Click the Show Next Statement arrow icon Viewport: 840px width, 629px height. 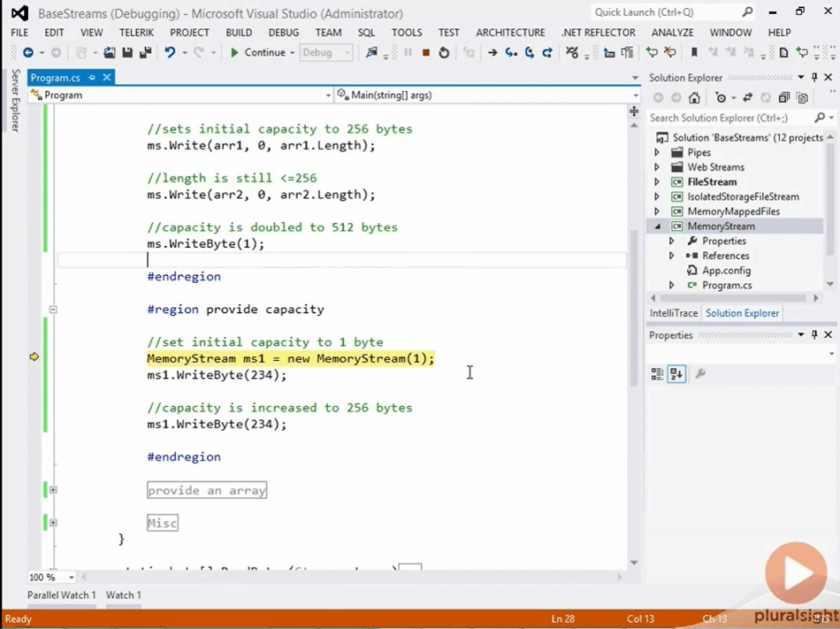[493, 52]
